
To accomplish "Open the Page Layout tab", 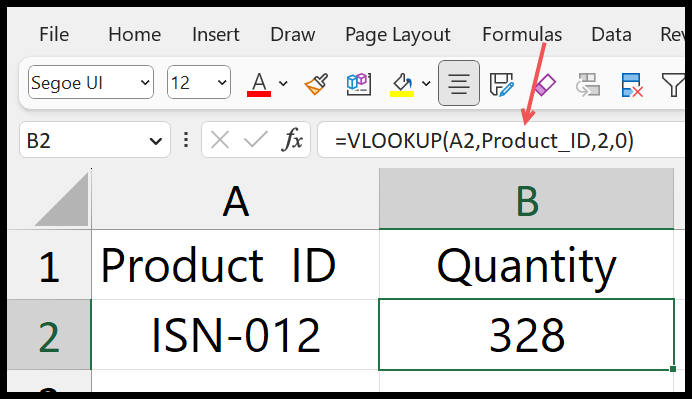I will click(x=398, y=35).
